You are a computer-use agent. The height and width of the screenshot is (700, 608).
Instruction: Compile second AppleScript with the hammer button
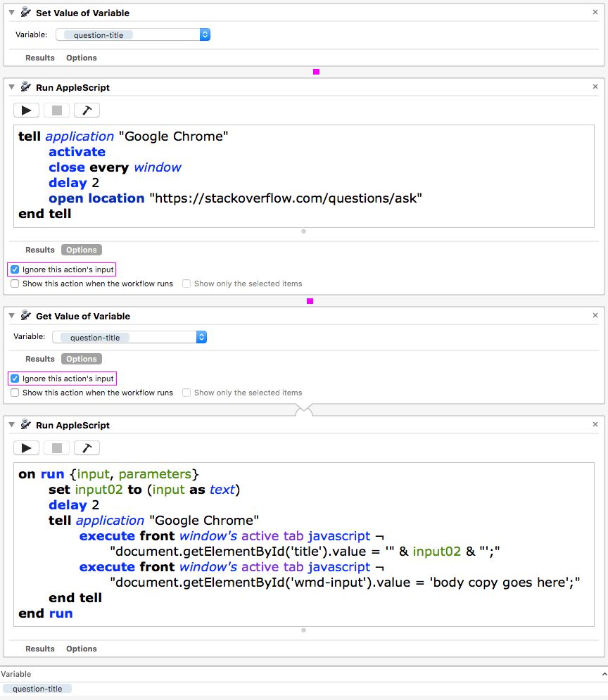pyautogui.click(x=87, y=447)
